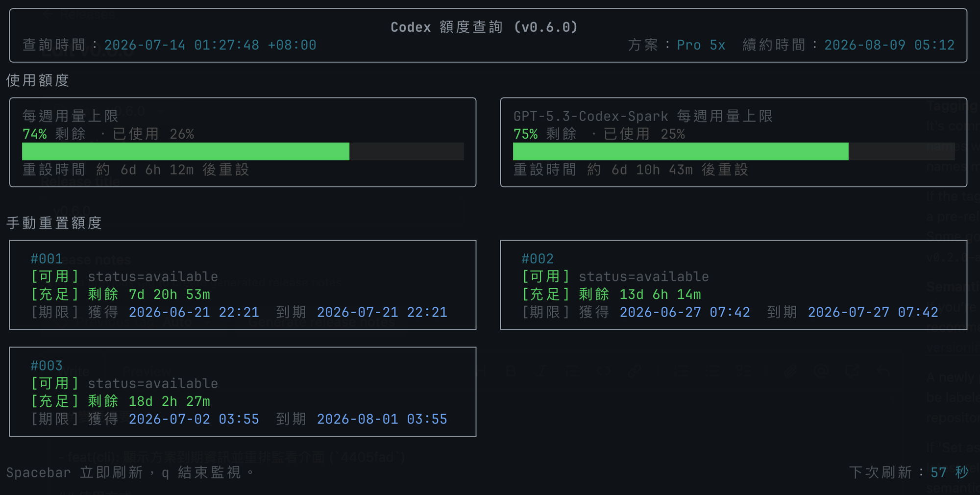Click '[可用]' status in card #001
This screenshot has width=980, height=495.
coord(55,276)
